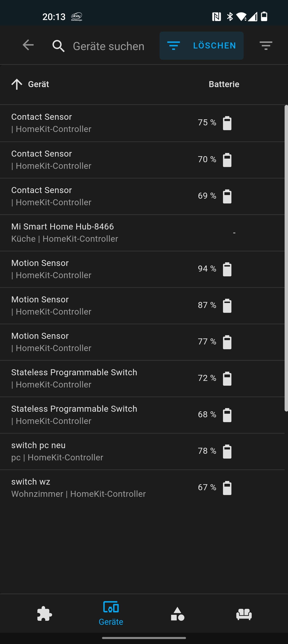Open the switch pc neu device
The width and height of the screenshot is (288, 644).
click(x=142, y=451)
